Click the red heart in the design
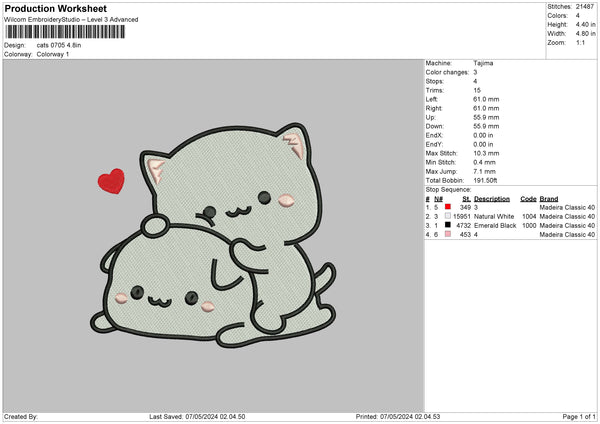This screenshot has width=600, height=424. coord(111,181)
